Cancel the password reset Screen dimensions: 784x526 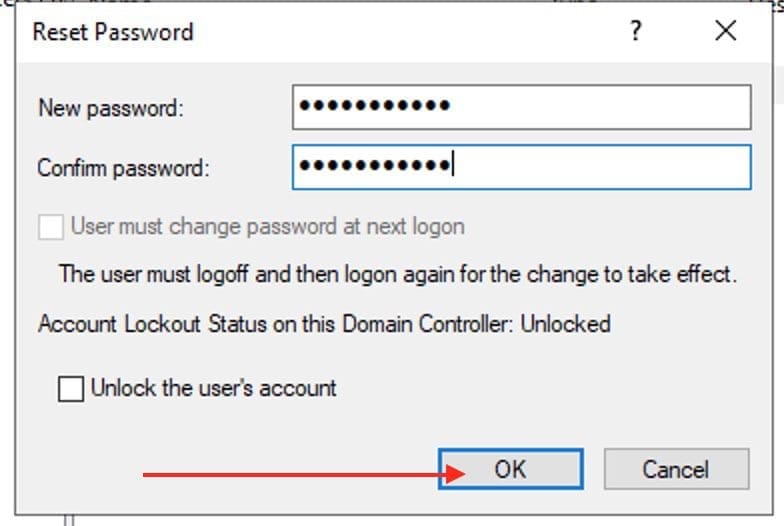click(676, 469)
